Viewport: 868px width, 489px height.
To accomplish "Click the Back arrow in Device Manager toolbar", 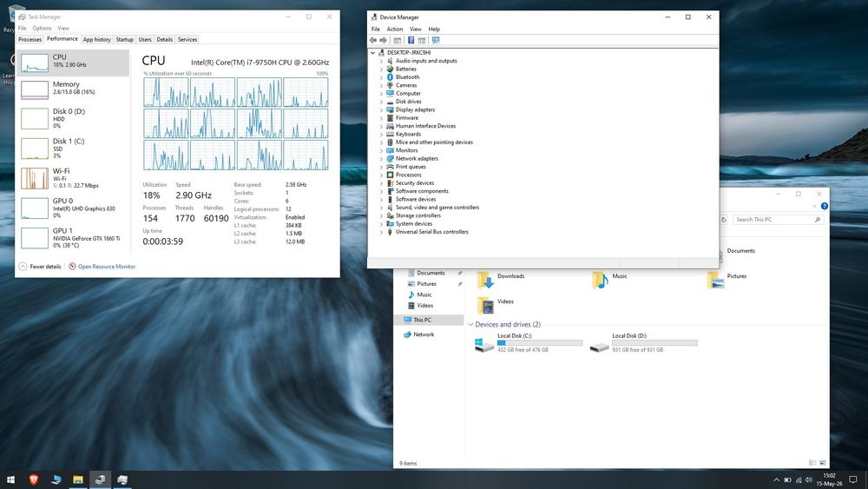I will [373, 40].
